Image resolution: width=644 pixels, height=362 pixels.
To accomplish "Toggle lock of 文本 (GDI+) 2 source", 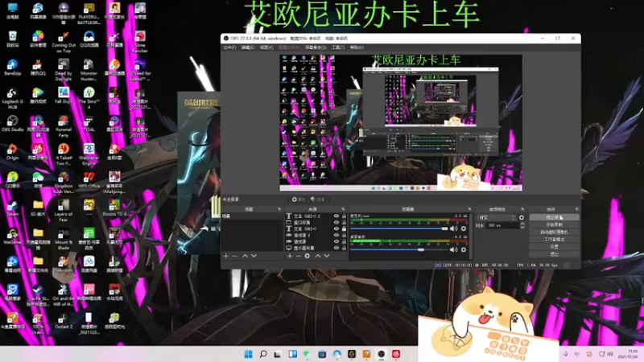I will click(344, 216).
